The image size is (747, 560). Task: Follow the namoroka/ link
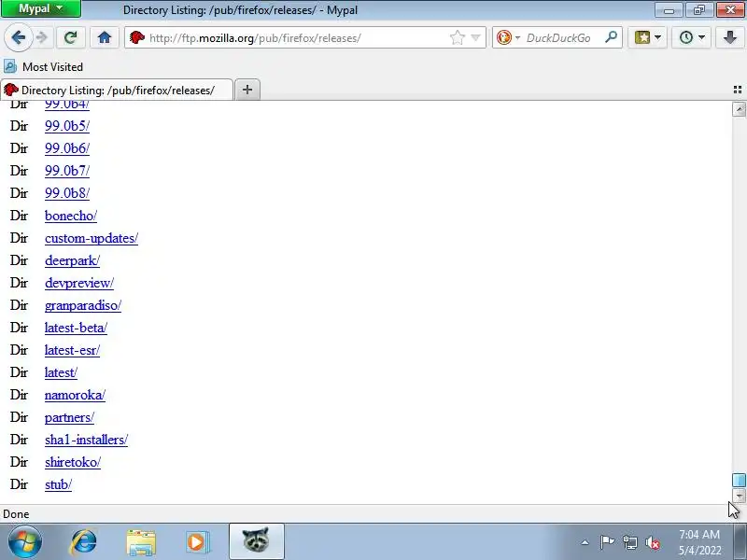coord(76,395)
